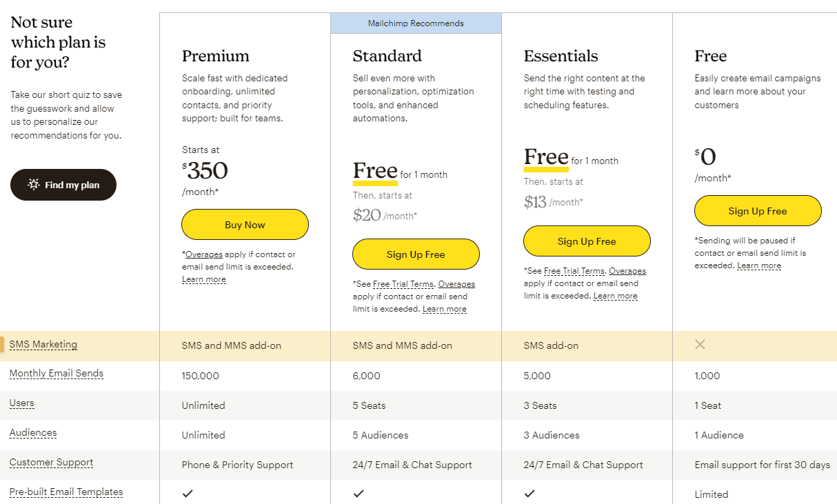Image resolution: width=837 pixels, height=504 pixels.
Task: Sign up free for the Standard plan
Action: pos(416,254)
